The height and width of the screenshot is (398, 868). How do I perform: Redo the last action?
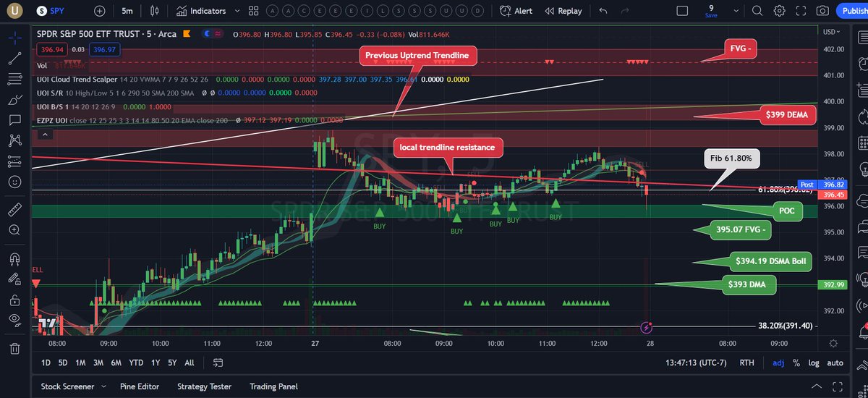coord(625,11)
